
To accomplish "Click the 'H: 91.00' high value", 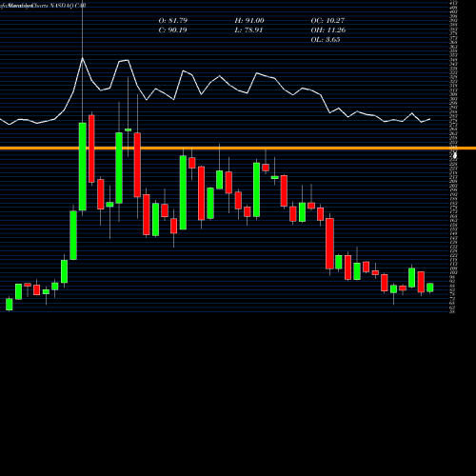I will [x=249, y=21].
